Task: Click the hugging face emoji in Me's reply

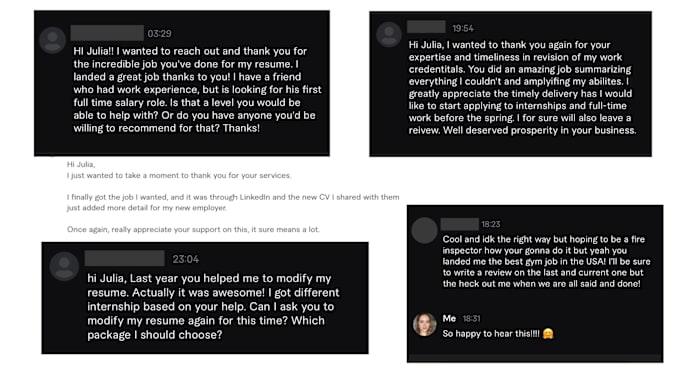Action: point(548,334)
